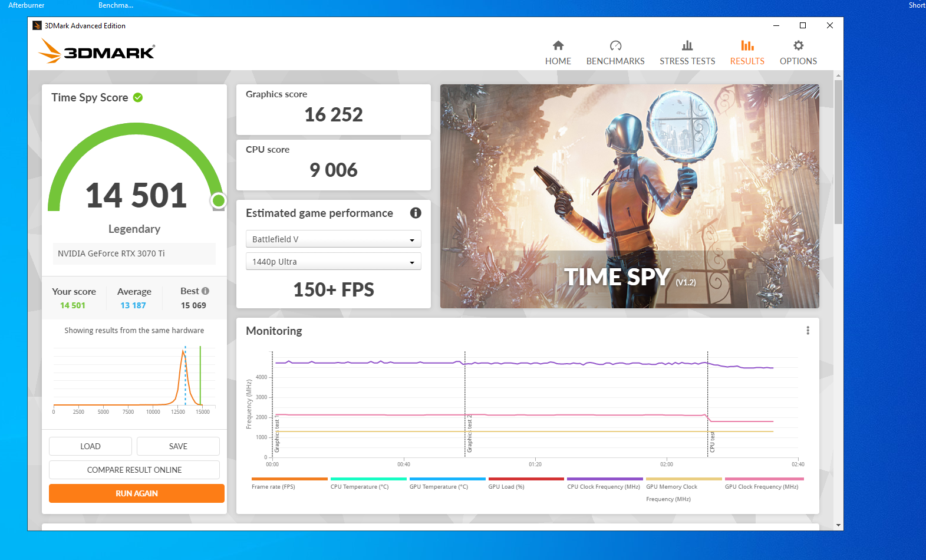Click the main score 14 501
926x560 pixels.
[x=136, y=195]
